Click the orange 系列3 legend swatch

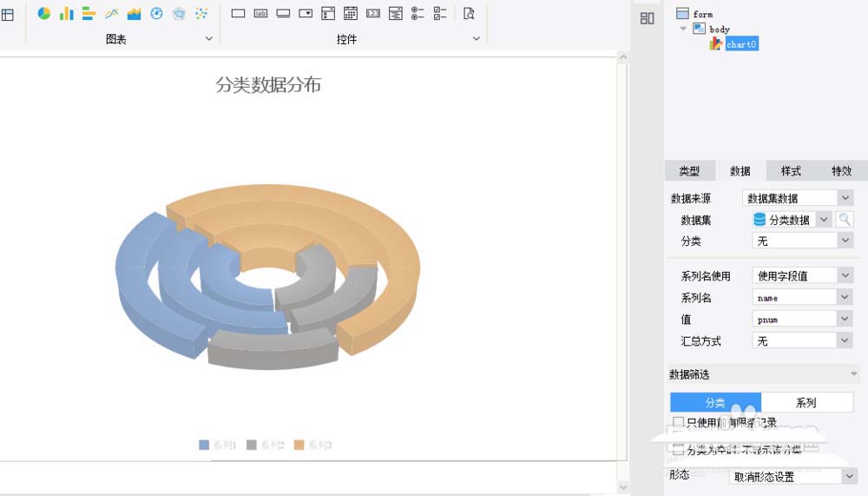point(299,445)
